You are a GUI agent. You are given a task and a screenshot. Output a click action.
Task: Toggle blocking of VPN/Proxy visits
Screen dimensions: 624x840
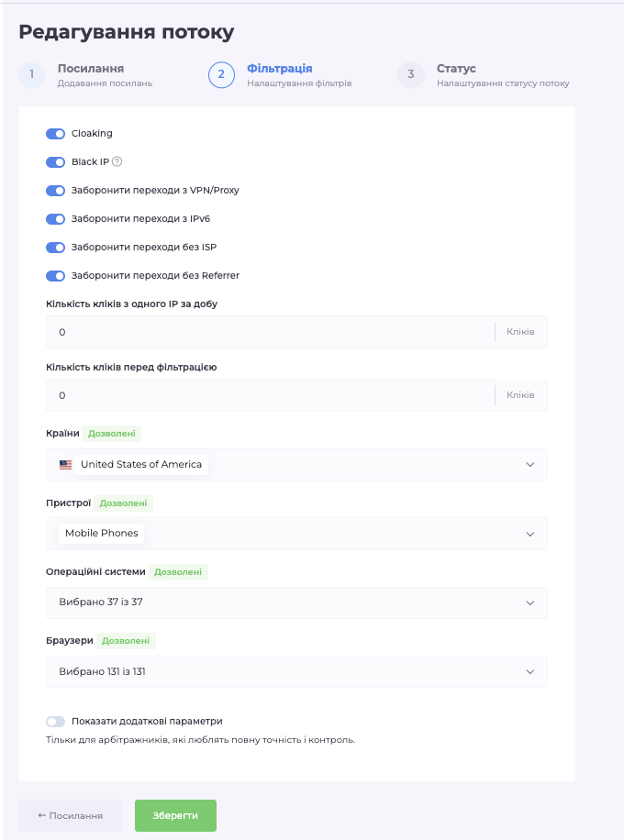point(56,191)
